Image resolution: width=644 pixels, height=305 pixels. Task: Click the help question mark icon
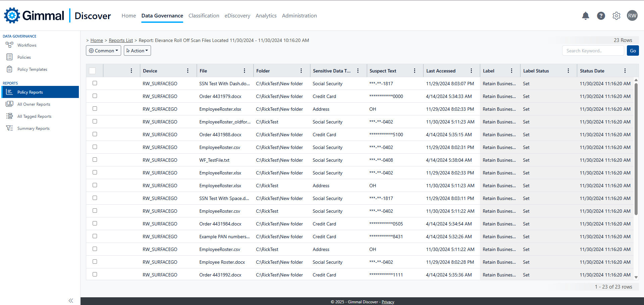point(601,16)
